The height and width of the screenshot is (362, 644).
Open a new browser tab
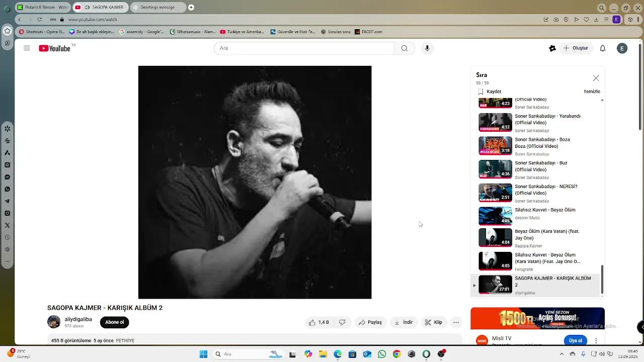coord(191,8)
